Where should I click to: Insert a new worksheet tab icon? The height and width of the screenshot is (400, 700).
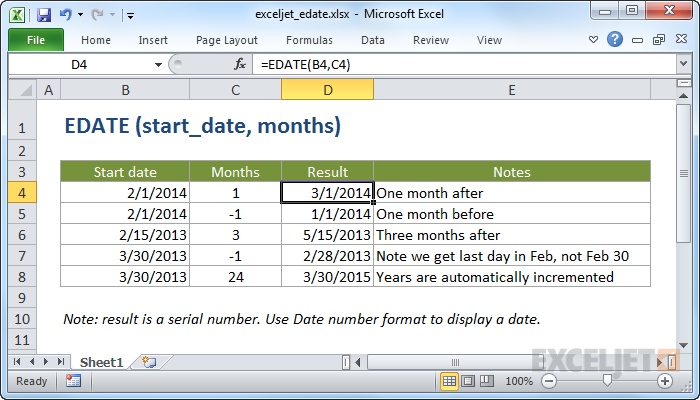coord(150,361)
